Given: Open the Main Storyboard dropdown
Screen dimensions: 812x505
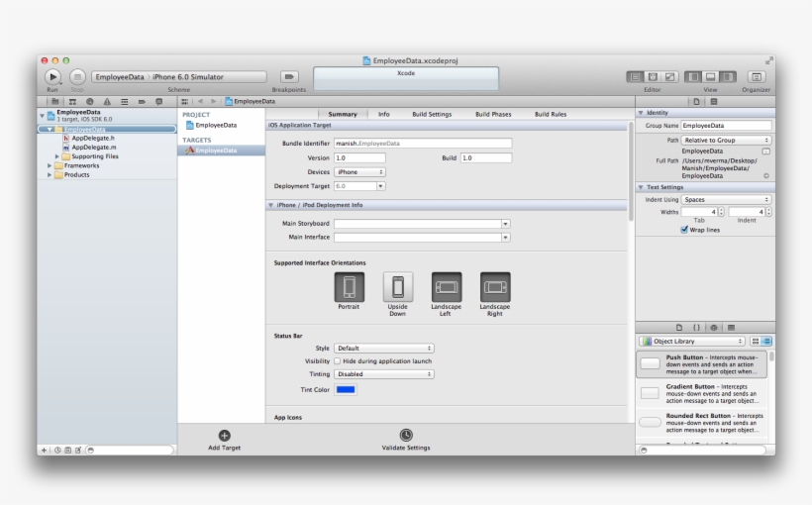Looking at the screenshot, I should coord(505,224).
